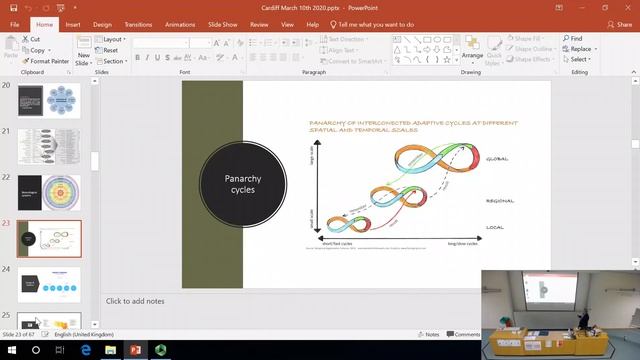Underline the selected text
The height and width of the screenshot is (360, 640).
pos(157,58)
